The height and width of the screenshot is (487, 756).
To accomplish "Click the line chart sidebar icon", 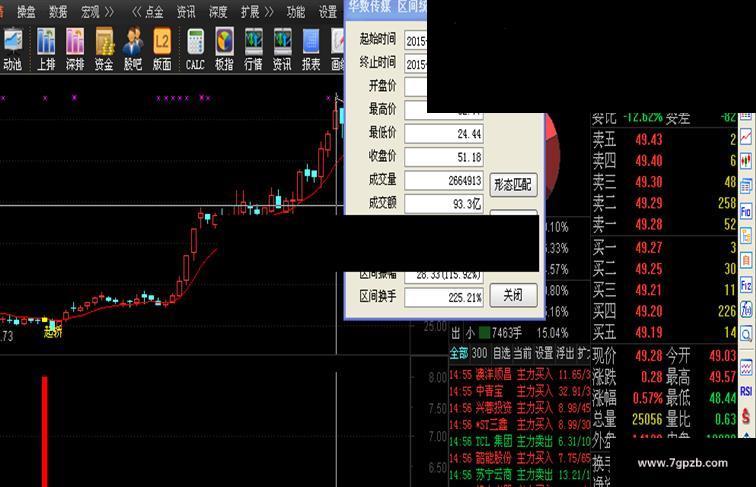I will pyautogui.click(x=746, y=136).
